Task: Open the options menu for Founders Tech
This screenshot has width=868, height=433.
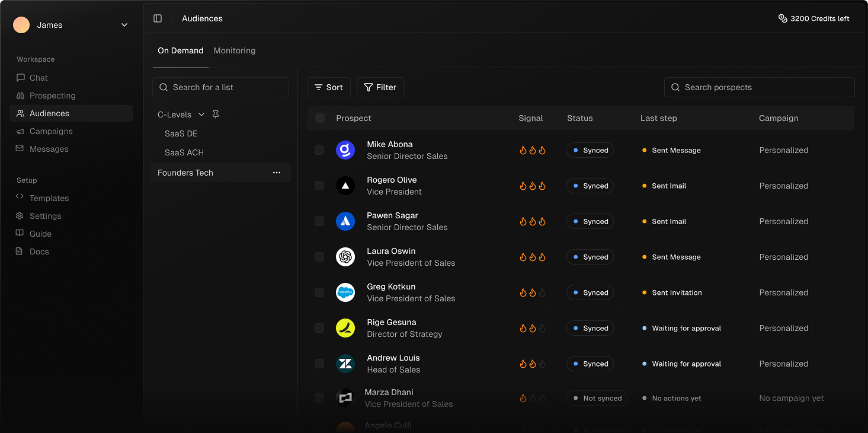Action: (276, 172)
